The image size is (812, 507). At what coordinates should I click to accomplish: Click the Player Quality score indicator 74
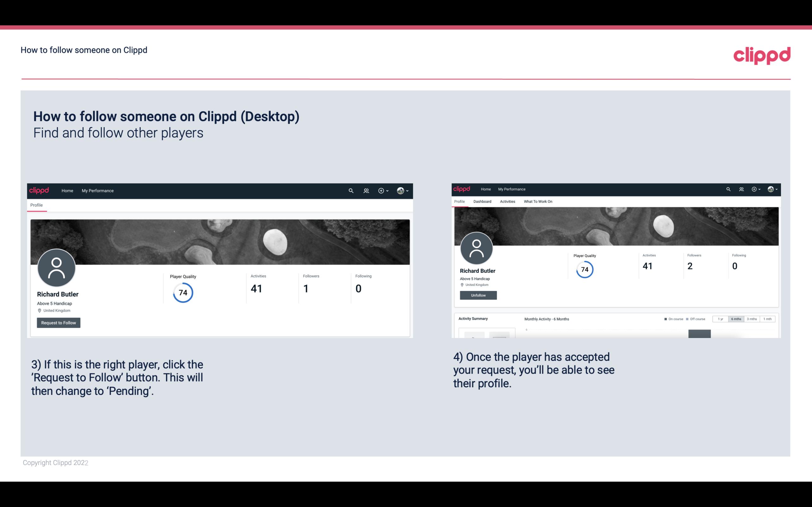[182, 292]
